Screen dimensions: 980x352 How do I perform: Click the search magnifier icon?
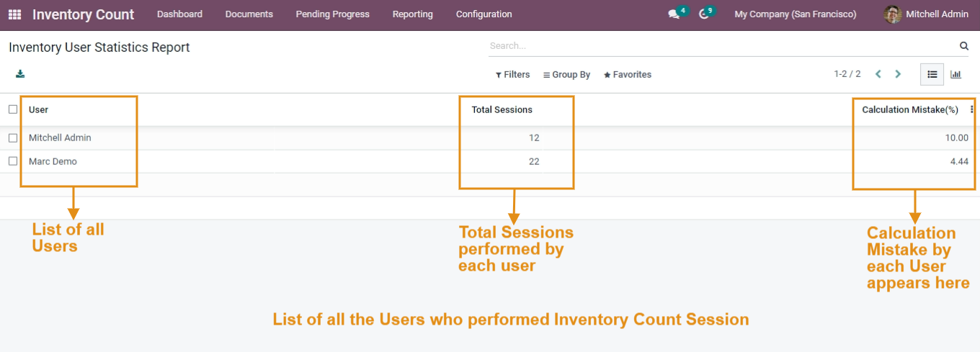964,46
